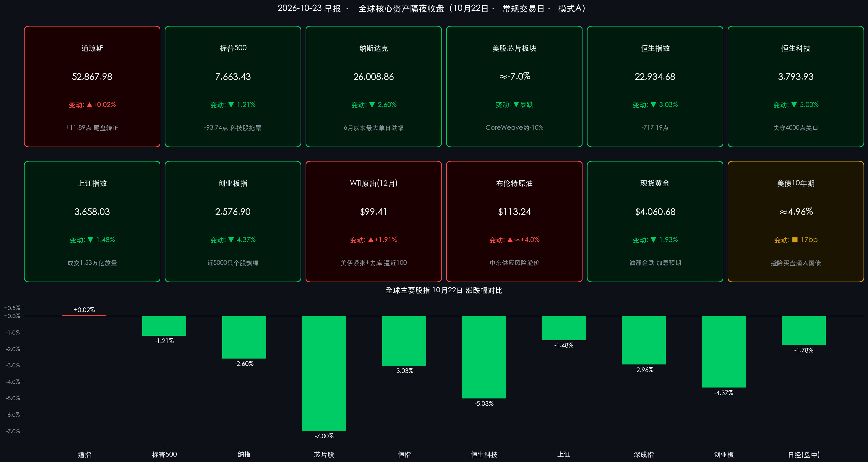
Task: Click the 恒指 bar at -3.03%
Action: (x=404, y=341)
